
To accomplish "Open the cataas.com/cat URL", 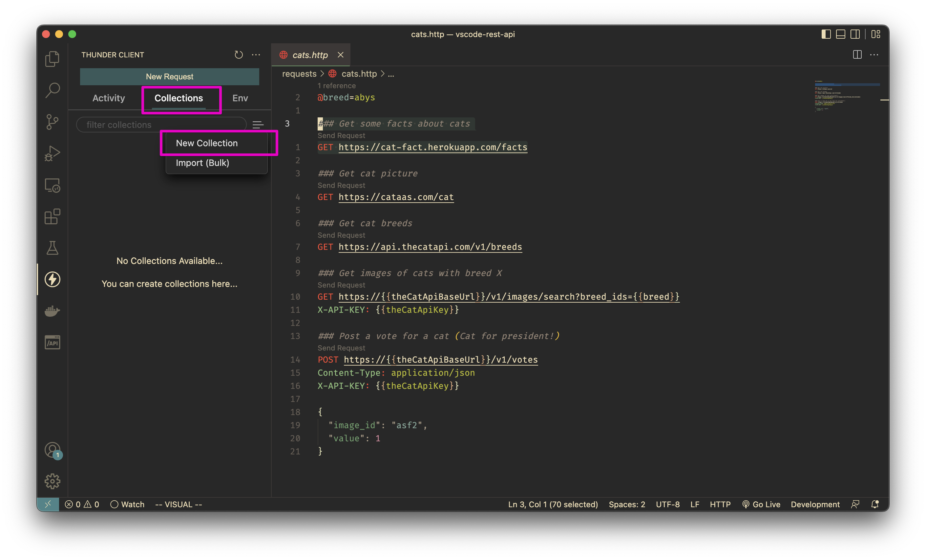I will 396,197.
